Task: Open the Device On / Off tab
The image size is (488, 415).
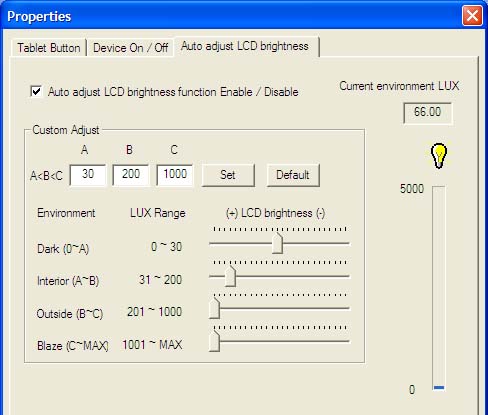Action: pyautogui.click(x=130, y=48)
